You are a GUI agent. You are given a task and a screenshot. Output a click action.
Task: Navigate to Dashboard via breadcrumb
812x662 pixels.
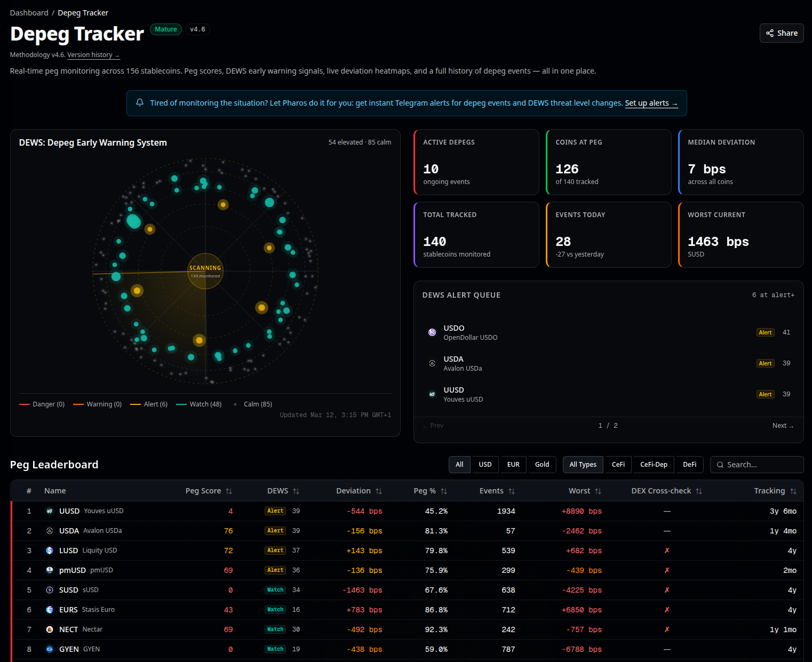[x=29, y=12]
